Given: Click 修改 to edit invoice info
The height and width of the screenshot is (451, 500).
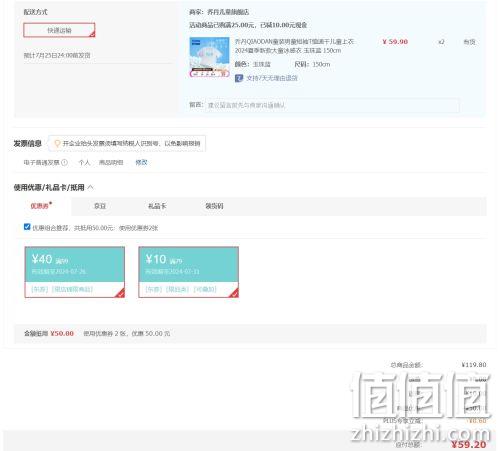Looking at the screenshot, I should coord(141,162).
